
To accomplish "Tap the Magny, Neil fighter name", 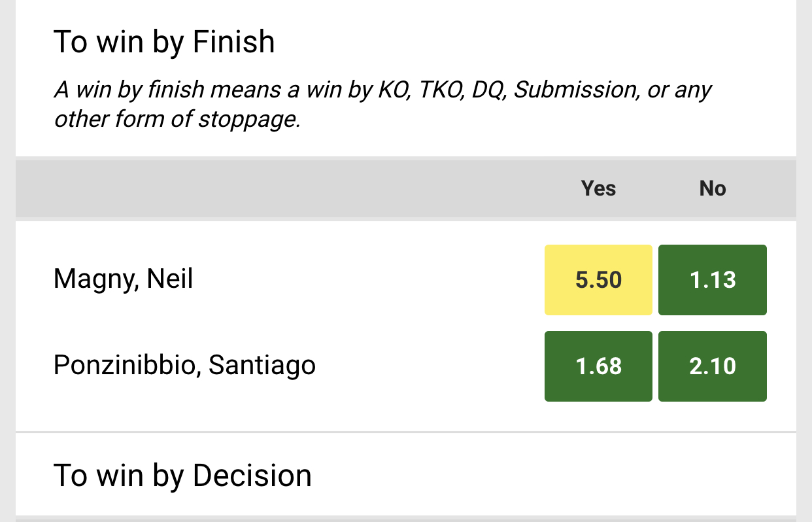I will 123,280.
